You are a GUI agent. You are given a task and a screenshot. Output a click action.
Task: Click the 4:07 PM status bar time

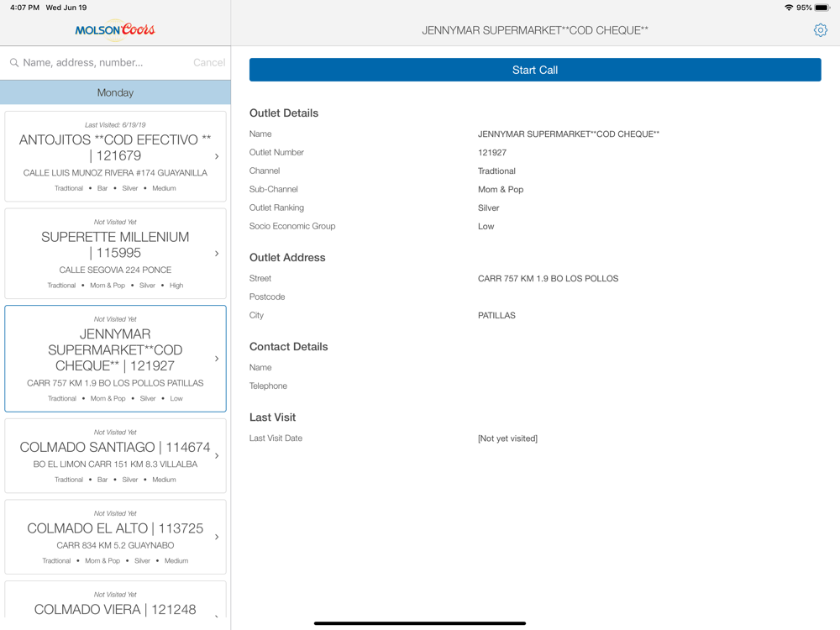(x=24, y=8)
